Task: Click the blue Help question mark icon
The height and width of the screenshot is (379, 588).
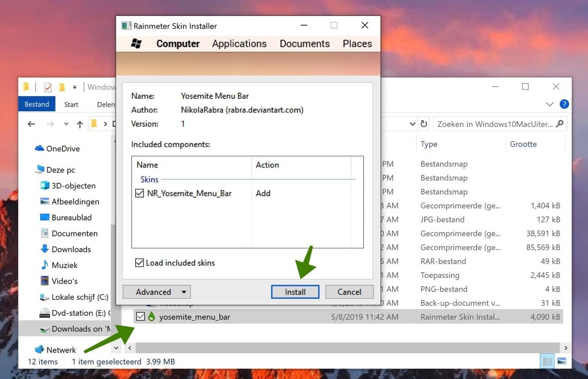Action: pos(564,104)
